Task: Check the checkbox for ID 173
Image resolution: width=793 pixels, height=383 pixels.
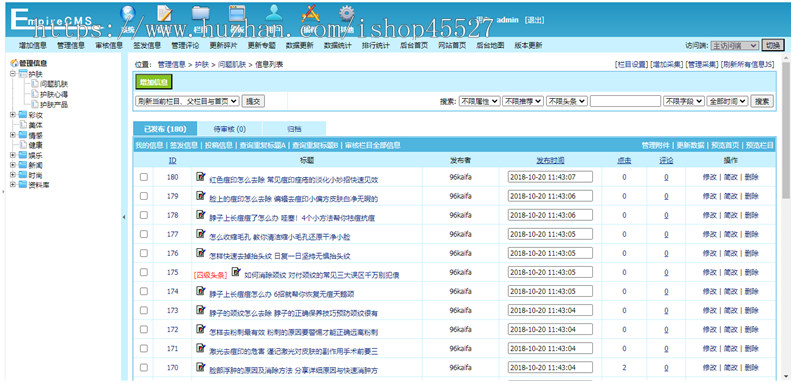Action: point(144,310)
